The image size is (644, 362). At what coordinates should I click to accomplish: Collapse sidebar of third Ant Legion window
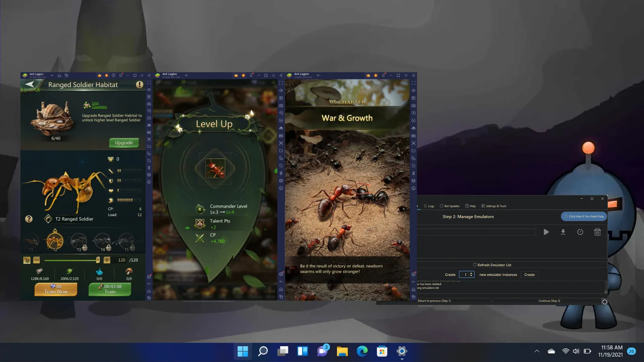point(413,76)
